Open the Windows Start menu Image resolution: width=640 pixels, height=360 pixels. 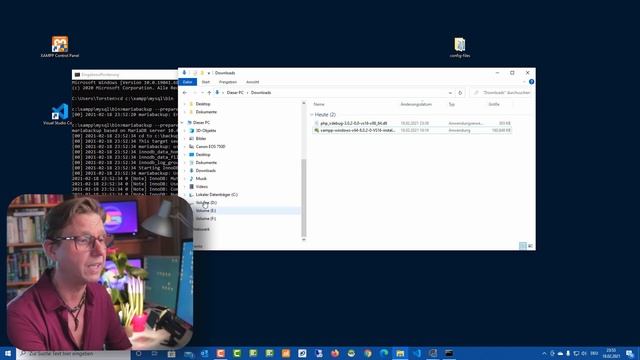(x=8, y=353)
